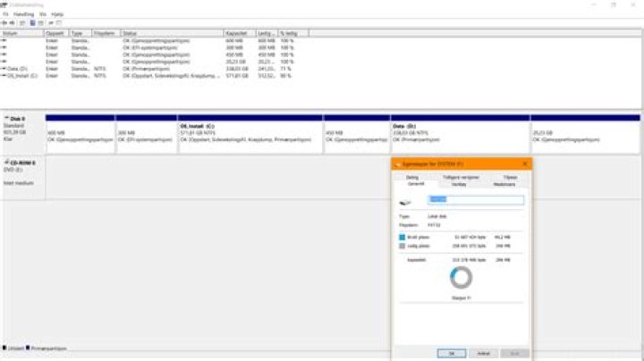Click the volume name input field
This screenshot has height=361, width=644.
pyautogui.click(x=476, y=200)
